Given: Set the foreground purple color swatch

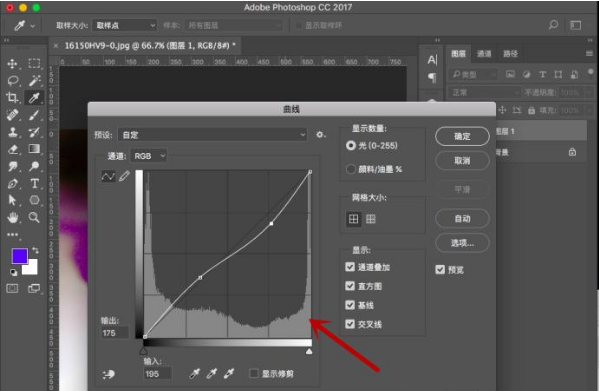Looking at the screenshot, I should click(19, 256).
